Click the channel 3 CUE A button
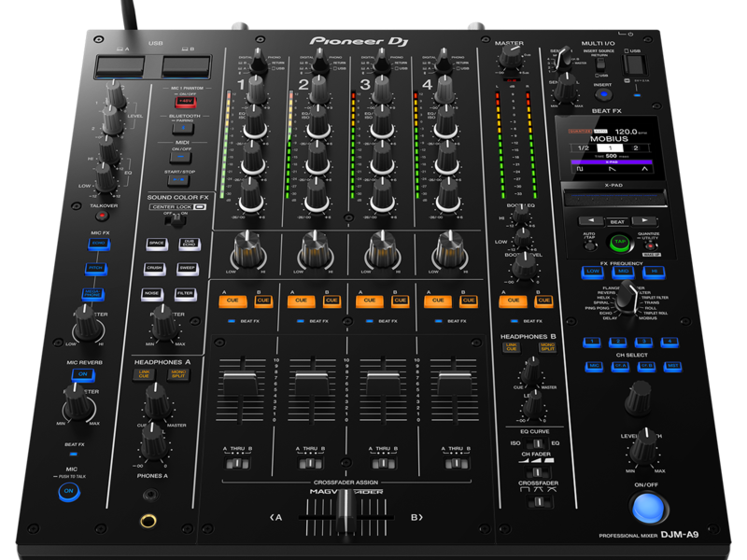This screenshot has width=747, height=560. coord(370,301)
